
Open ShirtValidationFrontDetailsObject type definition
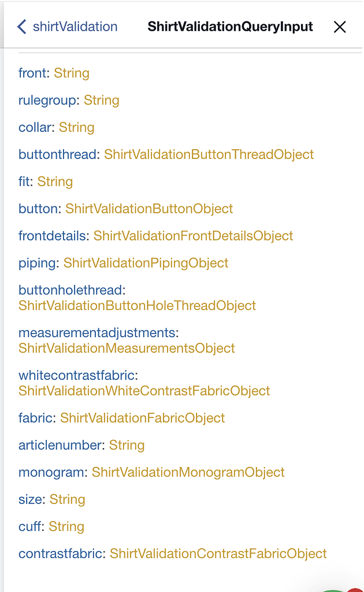click(x=193, y=236)
